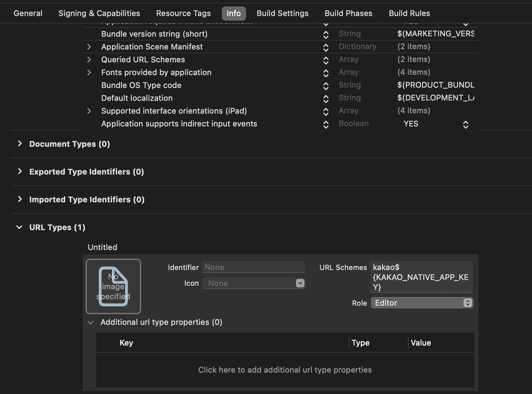Viewport: 532px width, 394px height.
Task: Click the Type column header
Action: click(x=360, y=343)
